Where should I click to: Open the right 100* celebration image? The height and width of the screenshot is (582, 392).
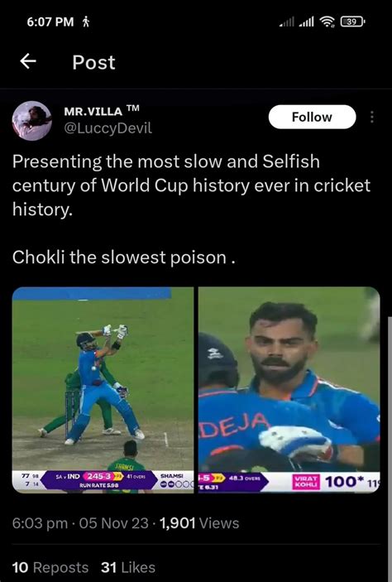tap(289, 390)
